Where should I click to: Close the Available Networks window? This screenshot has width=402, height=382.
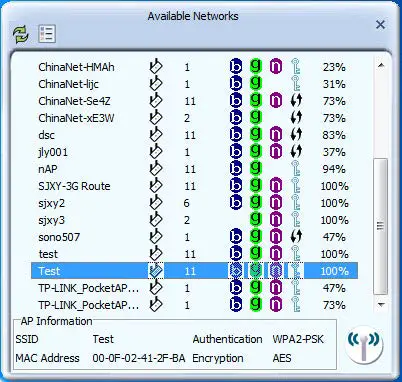coord(380,25)
